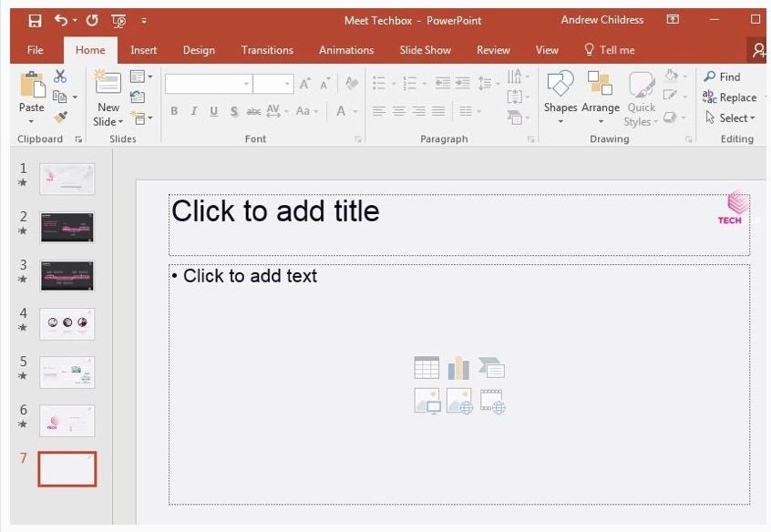The width and height of the screenshot is (771, 532).
Task: Switch to the View tab
Action: (x=547, y=50)
